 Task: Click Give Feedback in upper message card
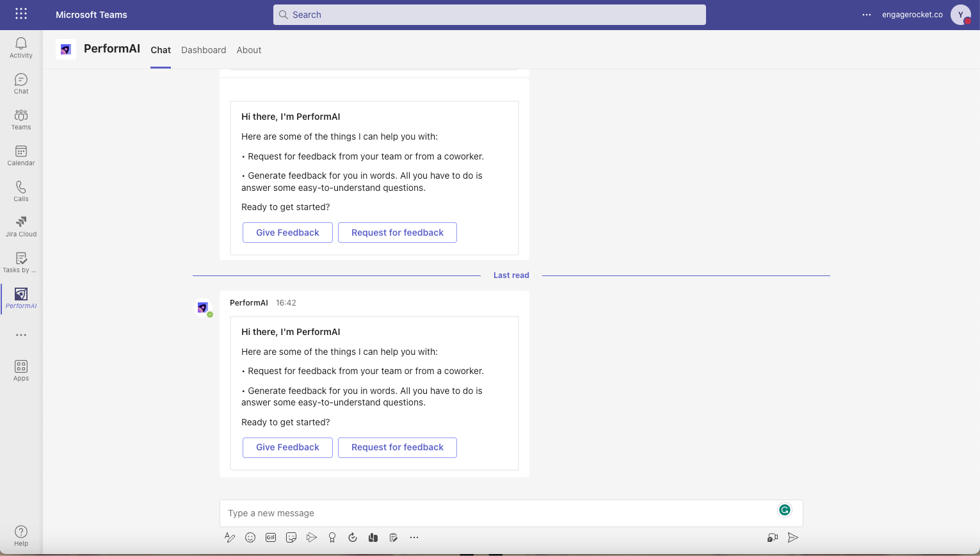click(x=287, y=233)
